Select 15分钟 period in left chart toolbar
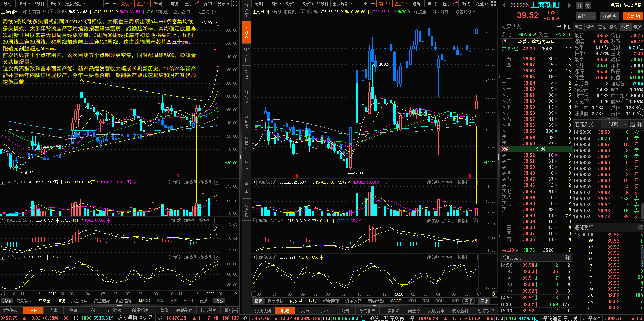 [55, 4]
